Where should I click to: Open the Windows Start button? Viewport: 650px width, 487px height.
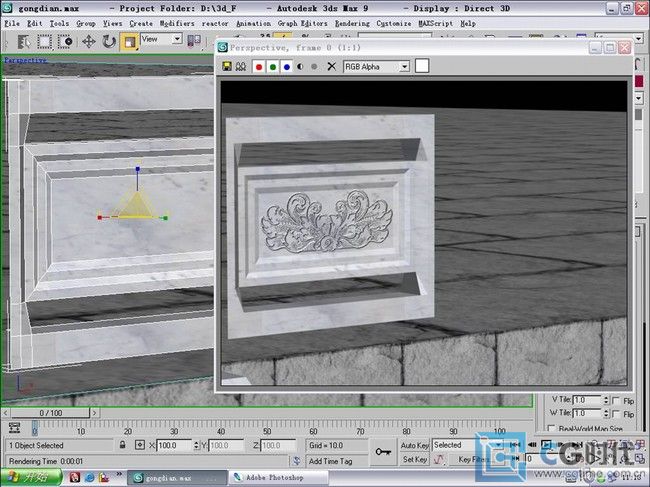(32, 477)
